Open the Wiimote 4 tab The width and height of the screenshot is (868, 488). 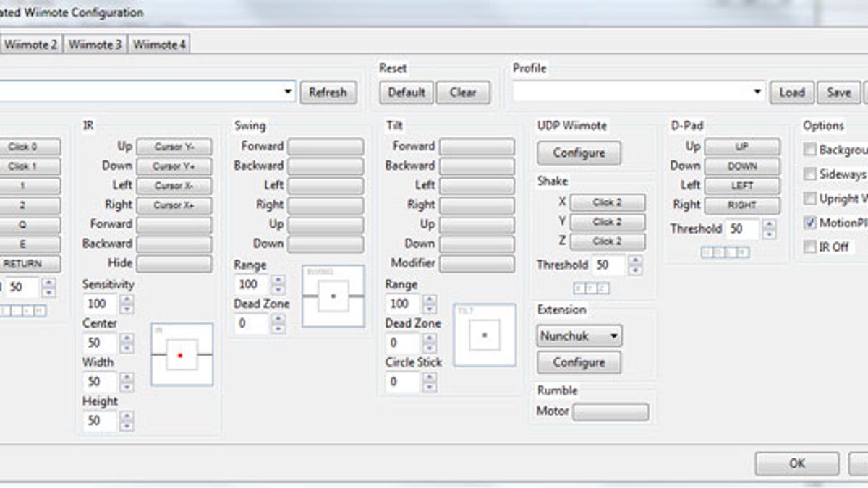(160, 45)
